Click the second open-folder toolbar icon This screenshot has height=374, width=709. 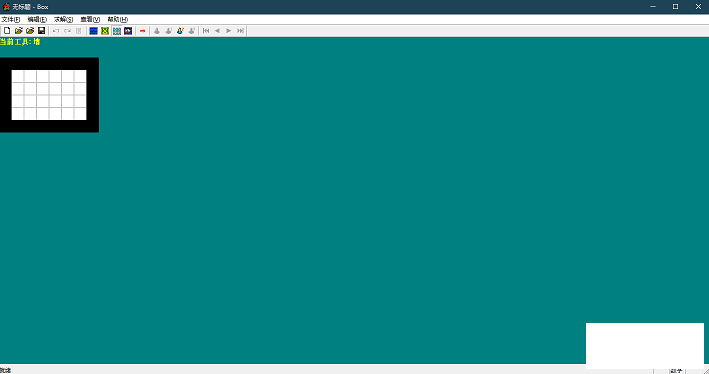(30, 31)
